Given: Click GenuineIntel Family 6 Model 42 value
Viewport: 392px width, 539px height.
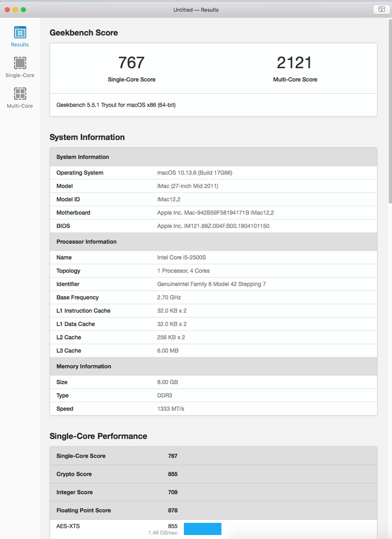Looking at the screenshot, I should [x=211, y=284].
